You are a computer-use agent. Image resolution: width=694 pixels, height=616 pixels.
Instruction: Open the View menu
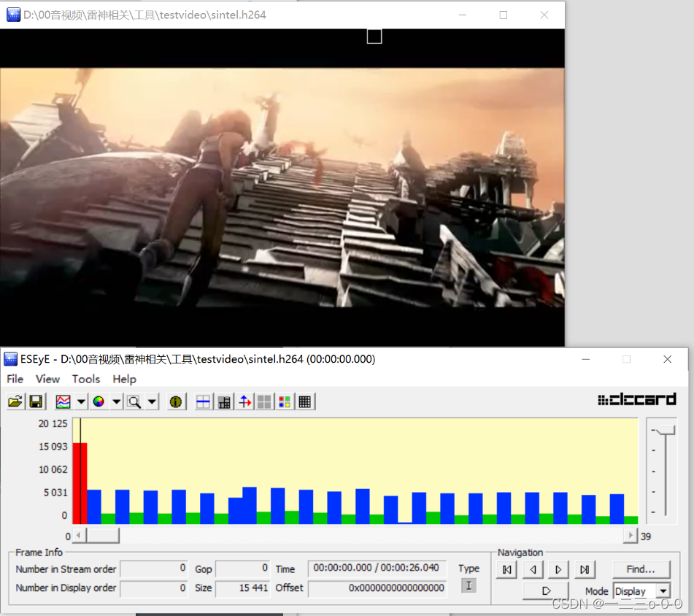[48, 380]
